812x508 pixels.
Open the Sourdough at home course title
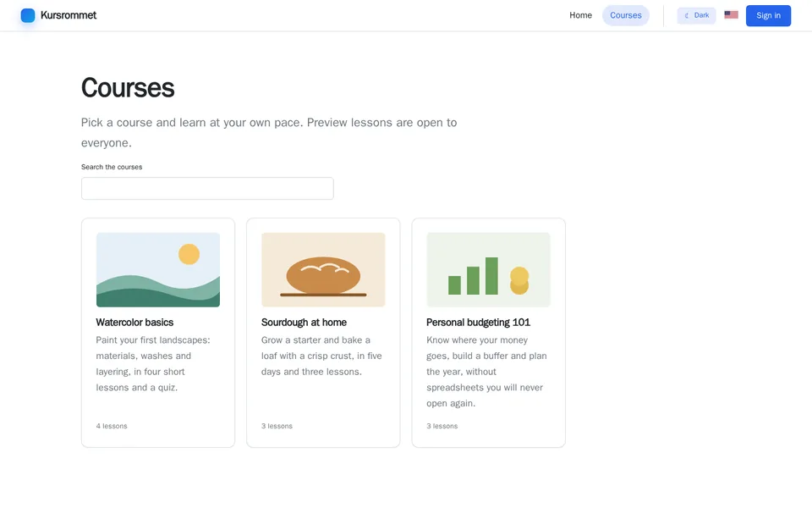(304, 323)
